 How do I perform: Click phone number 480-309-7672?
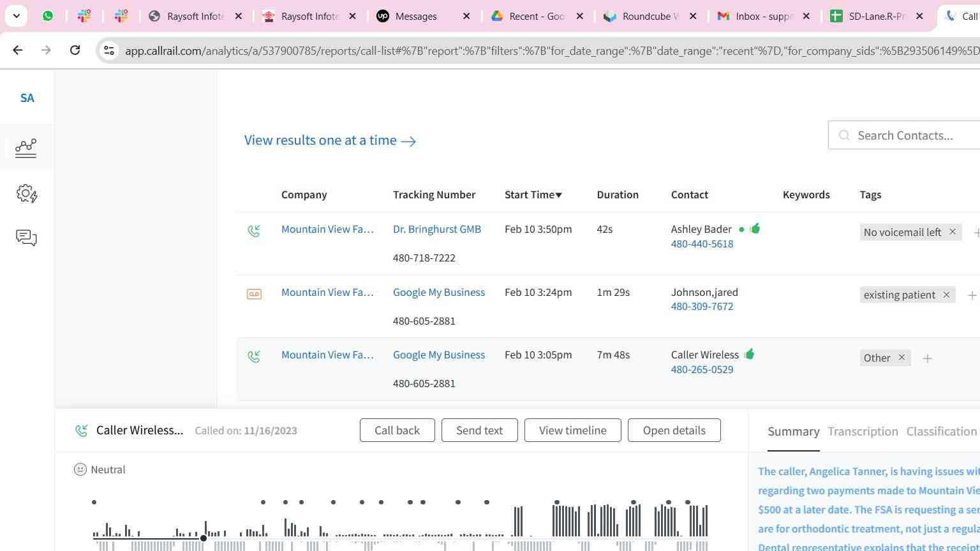702,306
